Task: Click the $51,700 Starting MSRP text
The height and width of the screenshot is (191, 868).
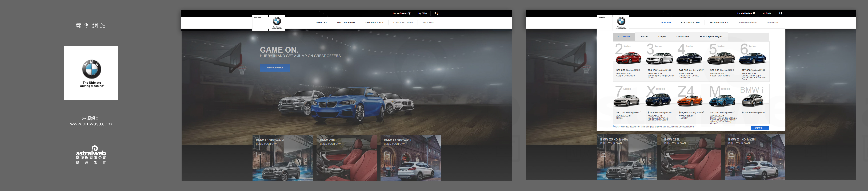Action: click(x=722, y=112)
